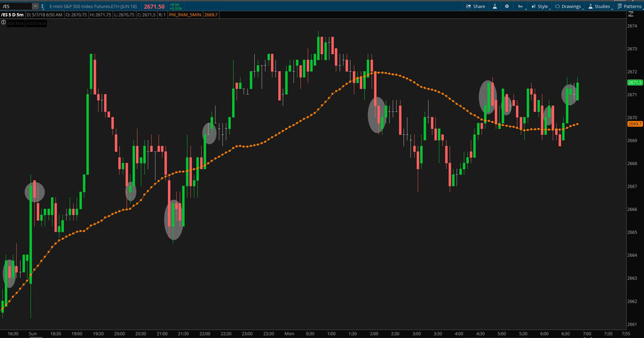Click the 2661 price axis label

[632, 324]
